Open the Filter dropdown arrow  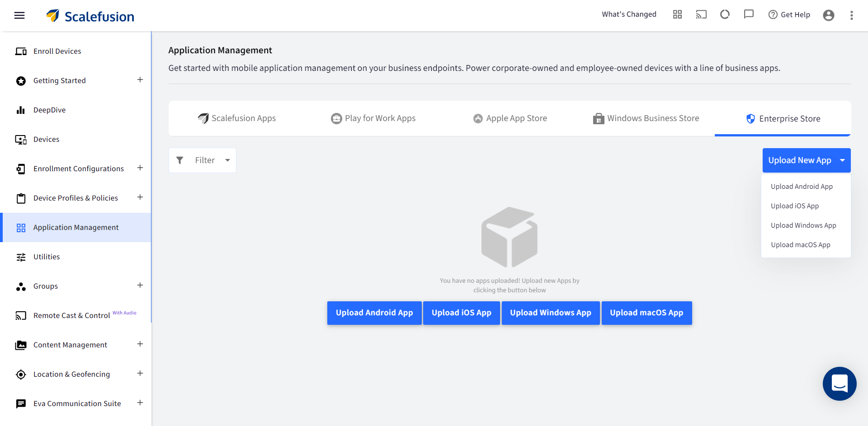pos(228,160)
